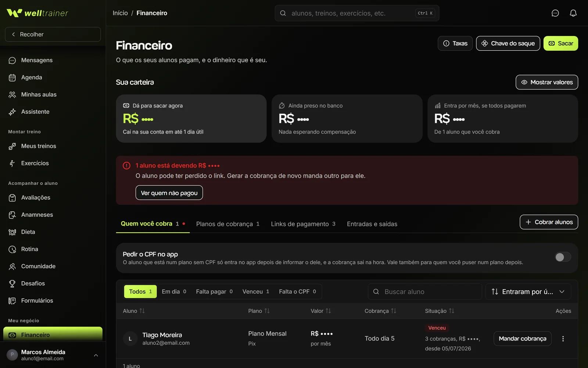Filter students by Venceu
Viewport: 588px width, 368px height.
256,291
